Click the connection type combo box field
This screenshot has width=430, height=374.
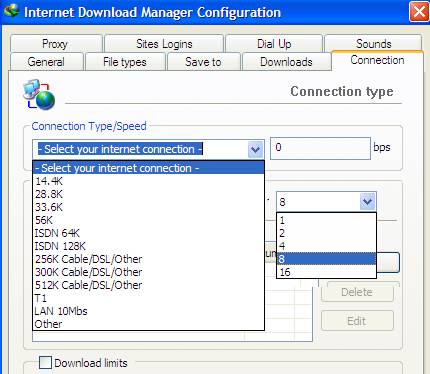point(148,149)
